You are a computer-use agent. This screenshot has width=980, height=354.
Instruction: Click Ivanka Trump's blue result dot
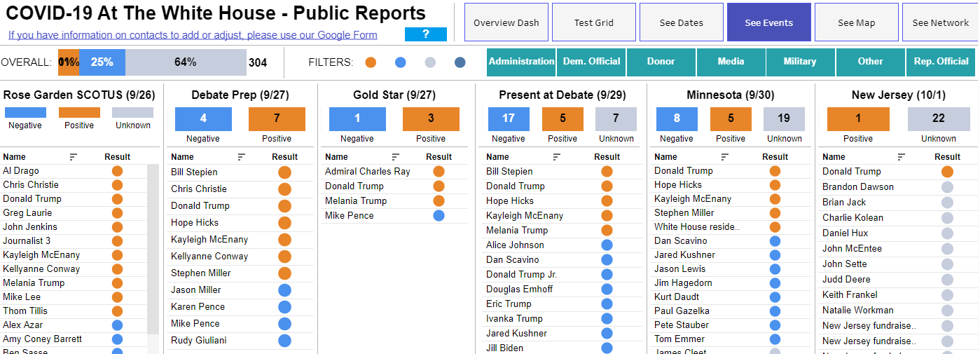[607, 318]
